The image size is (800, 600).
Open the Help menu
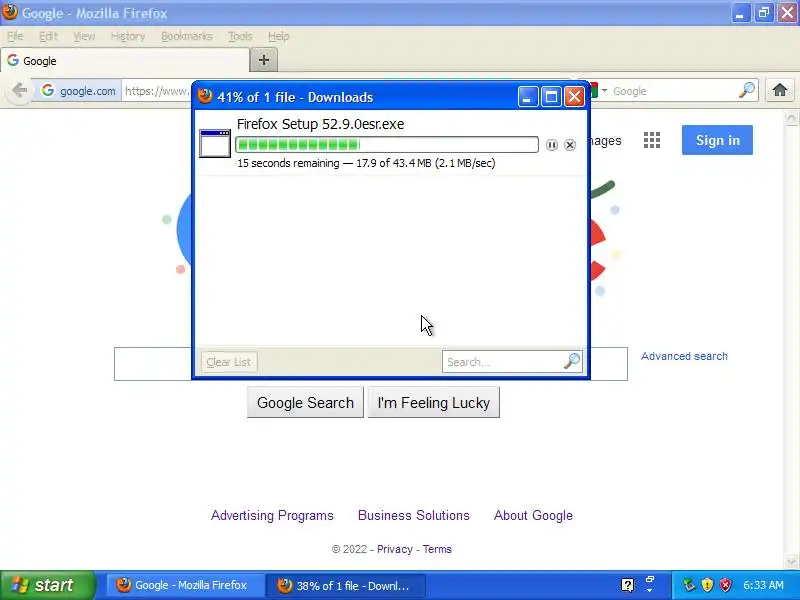coord(279,36)
